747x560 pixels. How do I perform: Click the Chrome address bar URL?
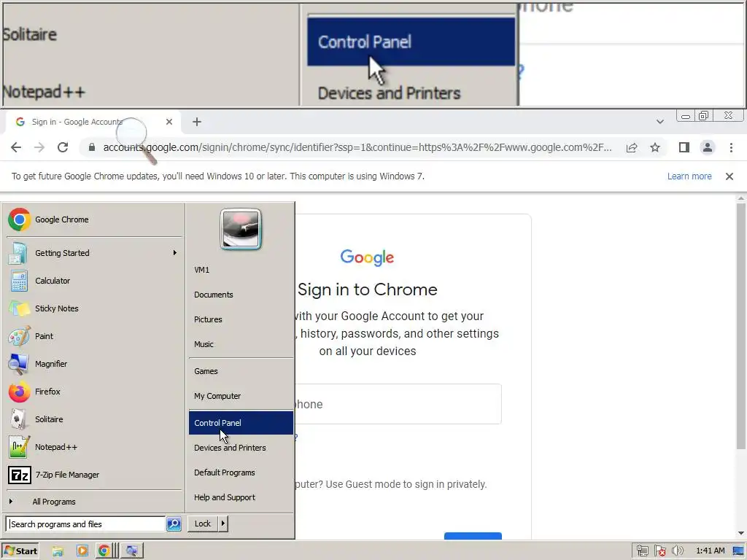[x=357, y=147]
